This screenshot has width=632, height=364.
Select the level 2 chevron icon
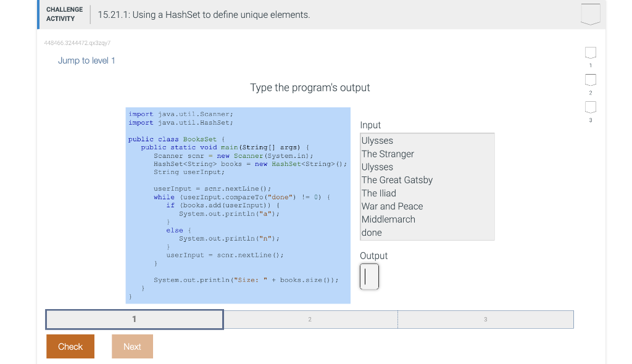[x=590, y=80]
